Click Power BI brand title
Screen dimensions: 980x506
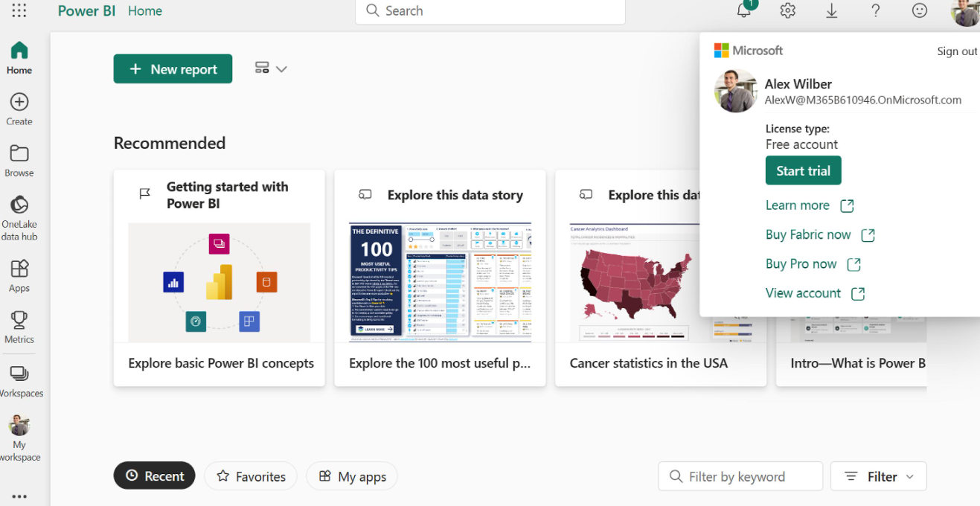tap(86, 10)
